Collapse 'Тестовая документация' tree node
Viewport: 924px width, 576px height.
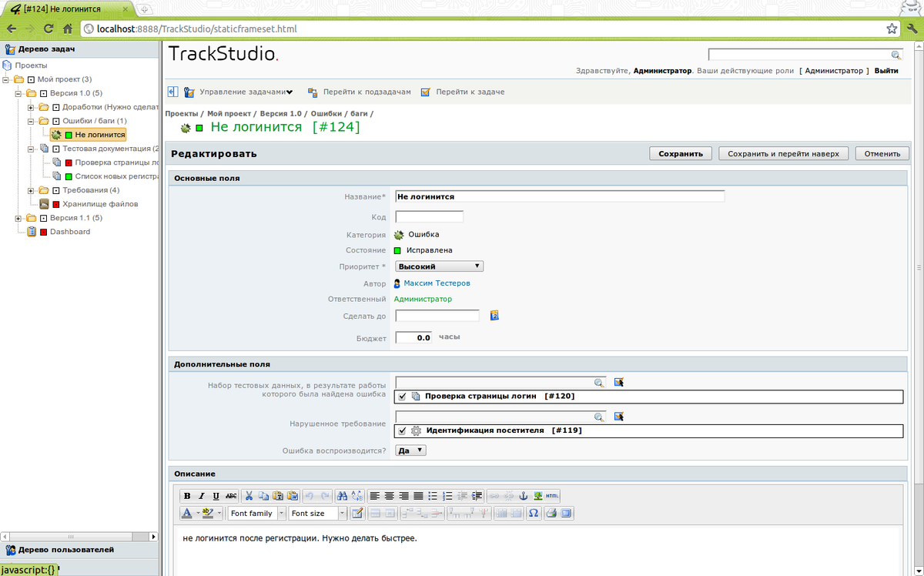click(x=32, y=149)
